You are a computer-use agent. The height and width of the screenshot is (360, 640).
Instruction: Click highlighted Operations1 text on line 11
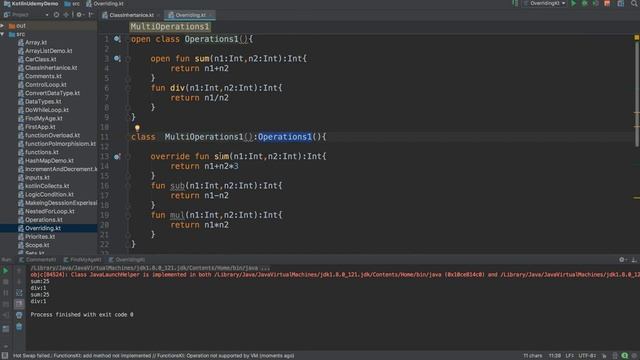(284, 137)
